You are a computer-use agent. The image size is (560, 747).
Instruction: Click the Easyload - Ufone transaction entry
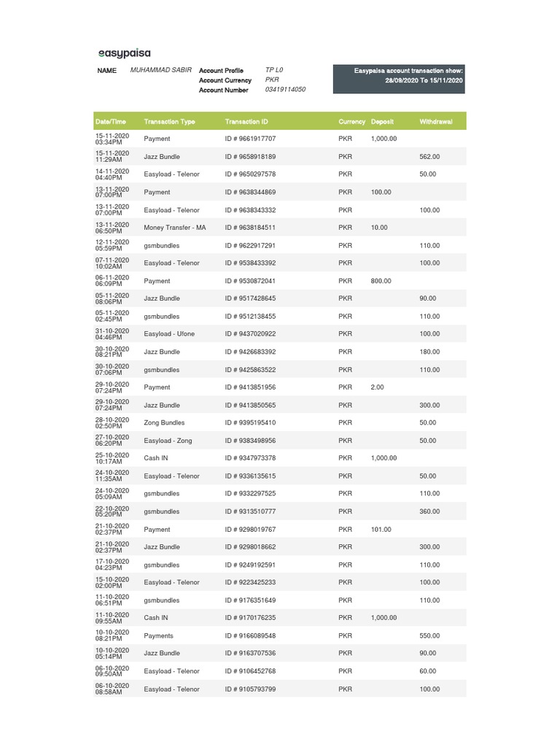[x=169, y=334]
